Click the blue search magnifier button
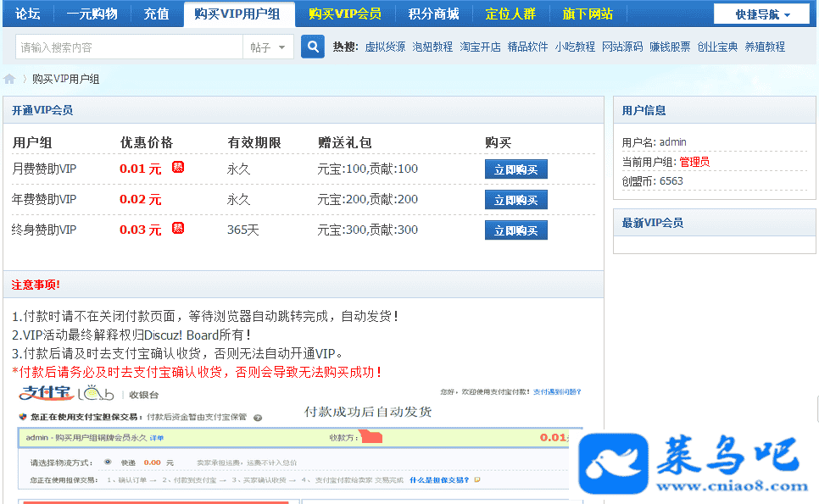Image resolution: width=819 pixels, height=504 pixels. point(312,47)
